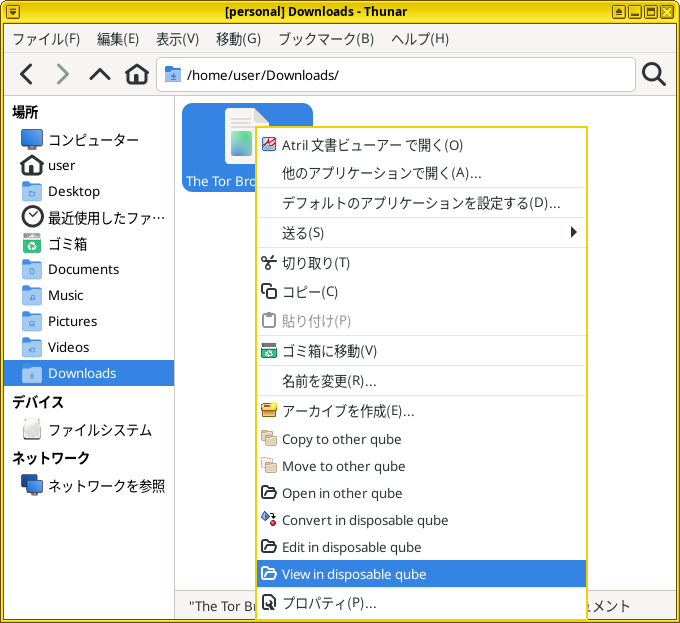Choose View in disposable qube
This screenshot has width=680, height=623.
(422, 574)
